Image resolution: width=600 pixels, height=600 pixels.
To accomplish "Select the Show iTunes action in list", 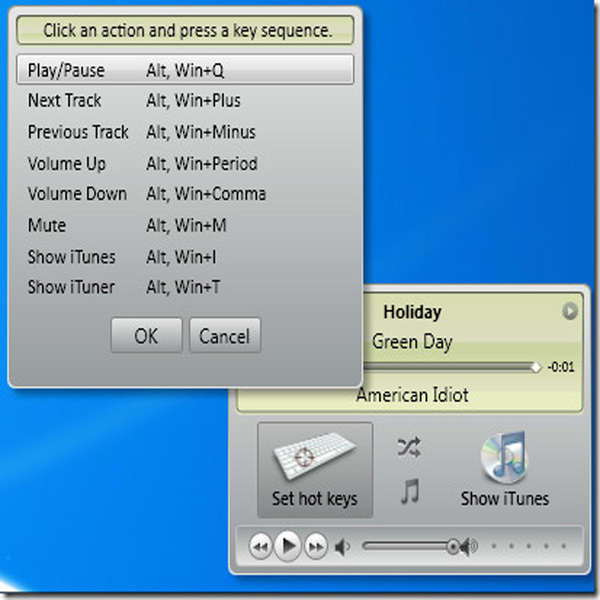I will tap(185, 257).
